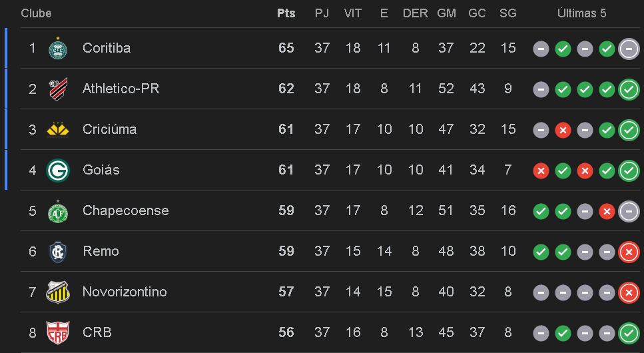This screenshot has height=353, width=644.
Task: Click Criciúma's red loss result icon
Action: [563, 131]
